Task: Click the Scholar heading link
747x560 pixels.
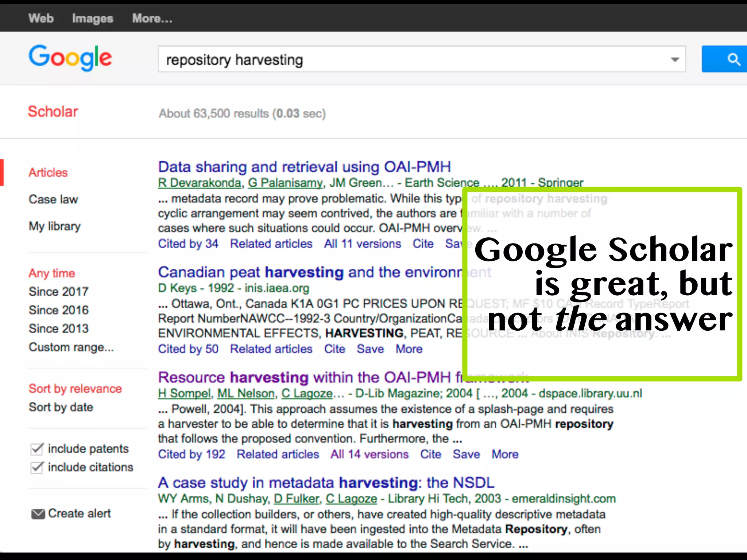Action: point(53,112)
